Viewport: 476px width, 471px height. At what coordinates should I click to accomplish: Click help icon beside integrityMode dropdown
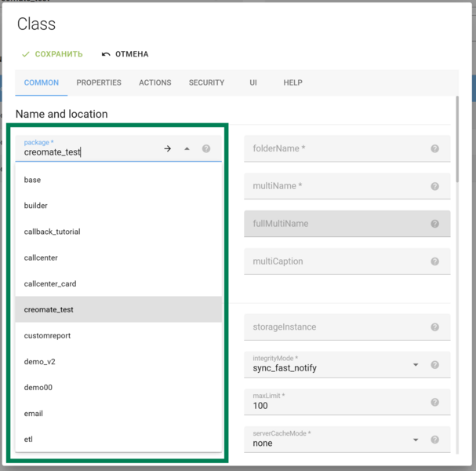[434, 365]
